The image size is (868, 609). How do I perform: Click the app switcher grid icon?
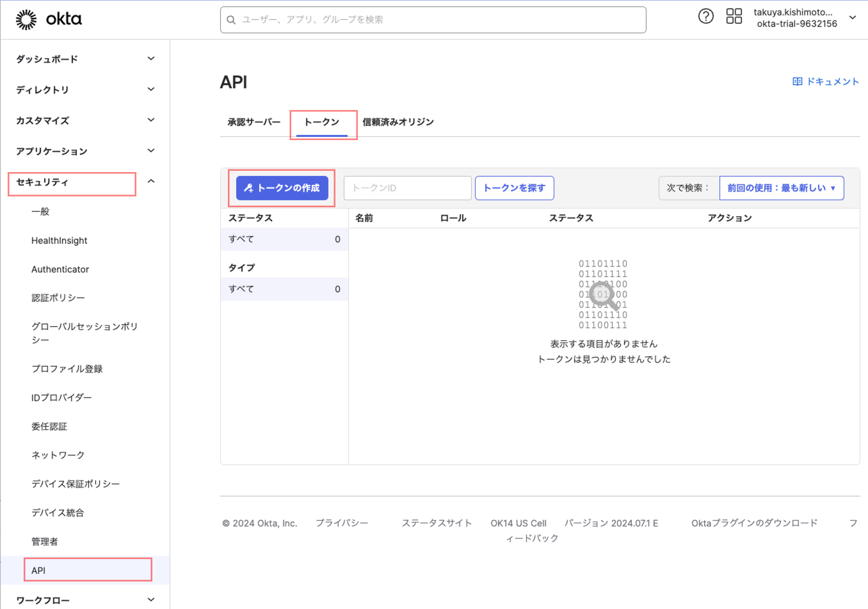(x=734, y=16)
